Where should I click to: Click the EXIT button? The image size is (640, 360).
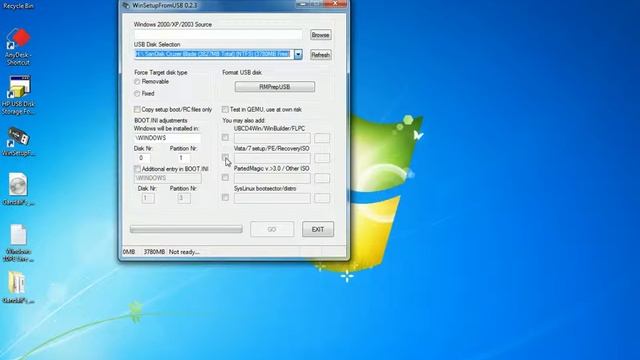coord(318,229)
